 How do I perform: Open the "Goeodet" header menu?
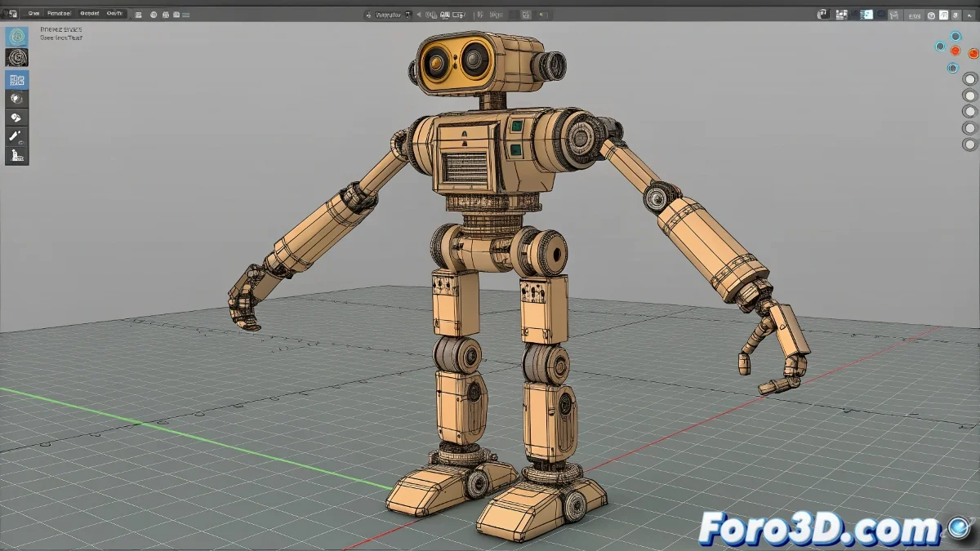coord(90,14)
